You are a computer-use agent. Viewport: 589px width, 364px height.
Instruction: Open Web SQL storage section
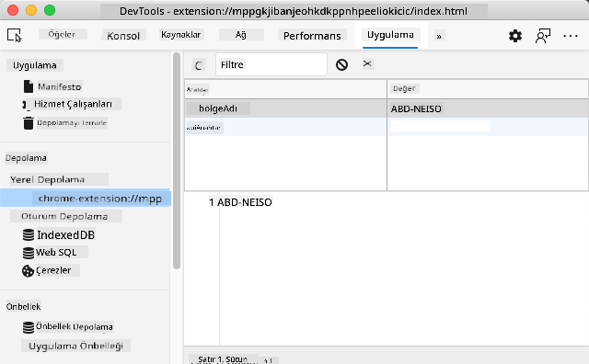[x=56, y=252]
